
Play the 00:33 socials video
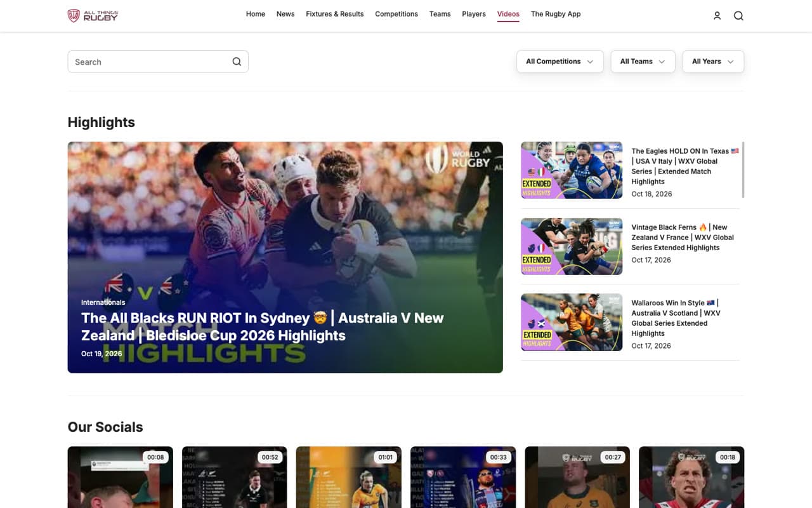coord(463,477)
